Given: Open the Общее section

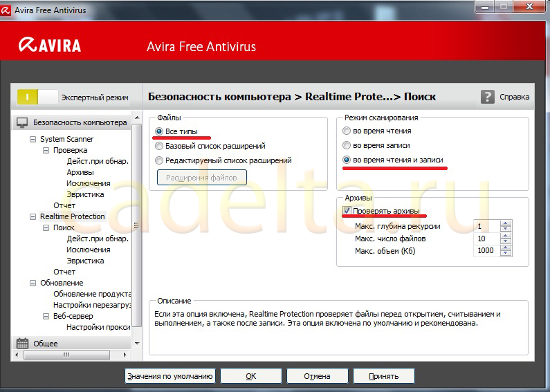Looking at the screenshot, I should click(x=72, y=344).
